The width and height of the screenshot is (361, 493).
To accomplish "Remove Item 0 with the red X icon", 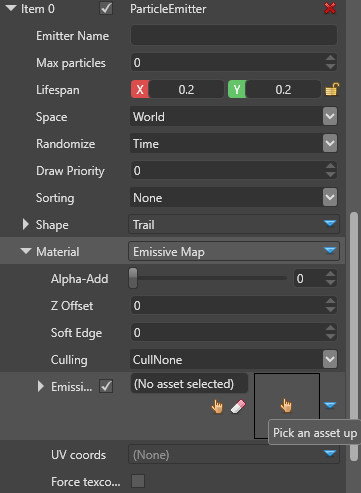I will [x=330, y=8].
